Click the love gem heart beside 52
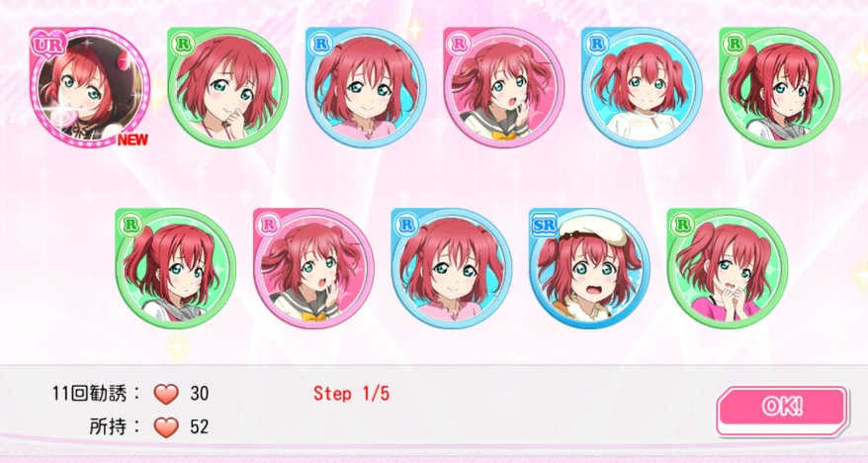The width and height of the screenshot is (868, 463). click(x=166, y=427)
